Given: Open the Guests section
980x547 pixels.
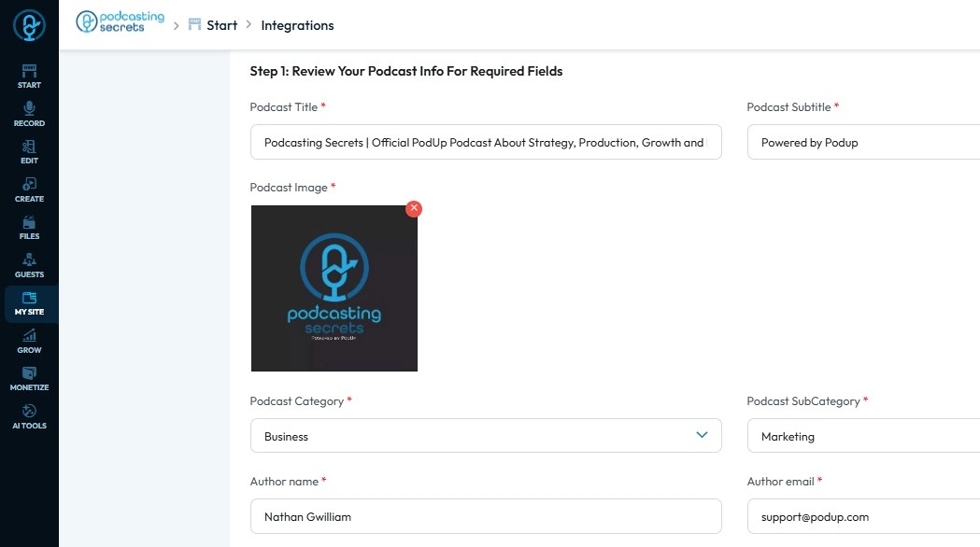Looking at the screenshot, I should click(x=29, y=265).
